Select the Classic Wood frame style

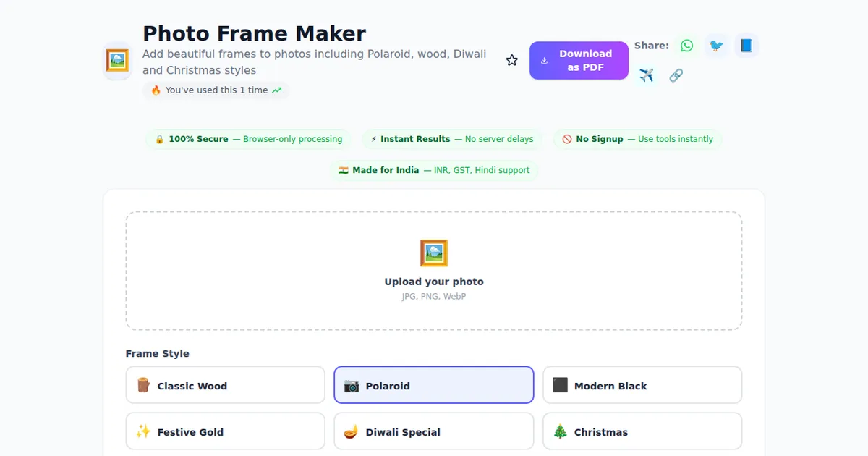pos(225,384)
